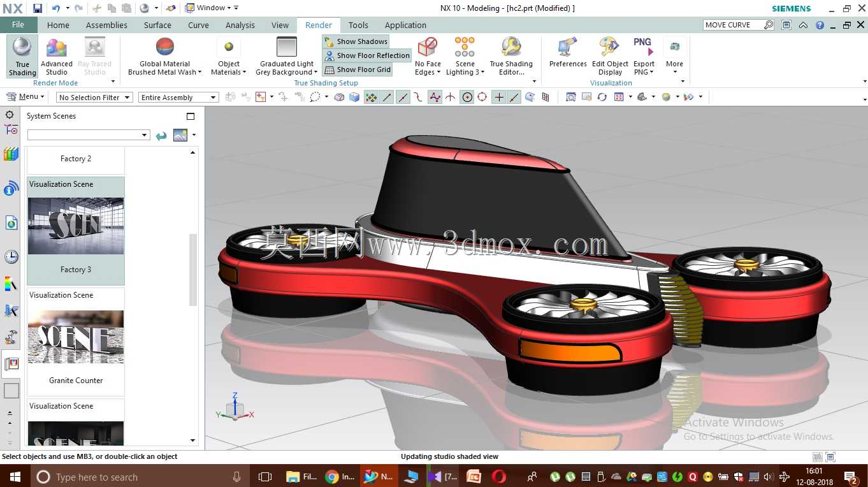
Task: Open the System Scenes resource bar tab
Action: click(x=11, y=364)
